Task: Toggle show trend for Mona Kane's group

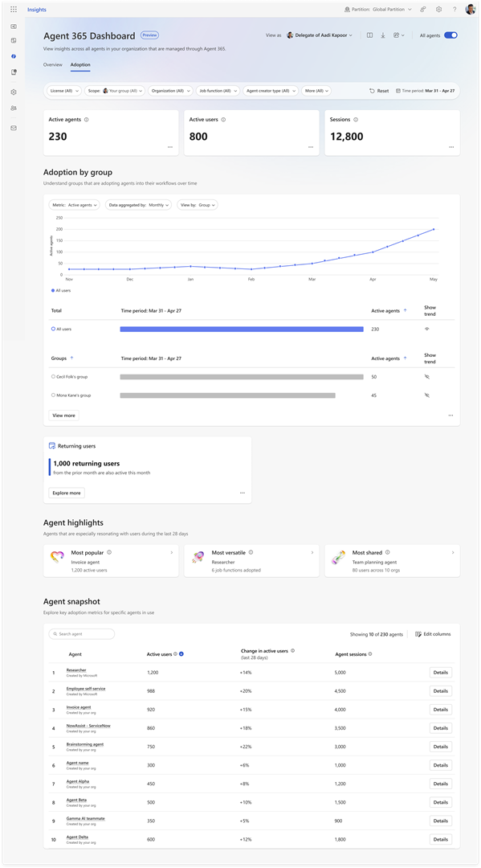Action: 427,395
